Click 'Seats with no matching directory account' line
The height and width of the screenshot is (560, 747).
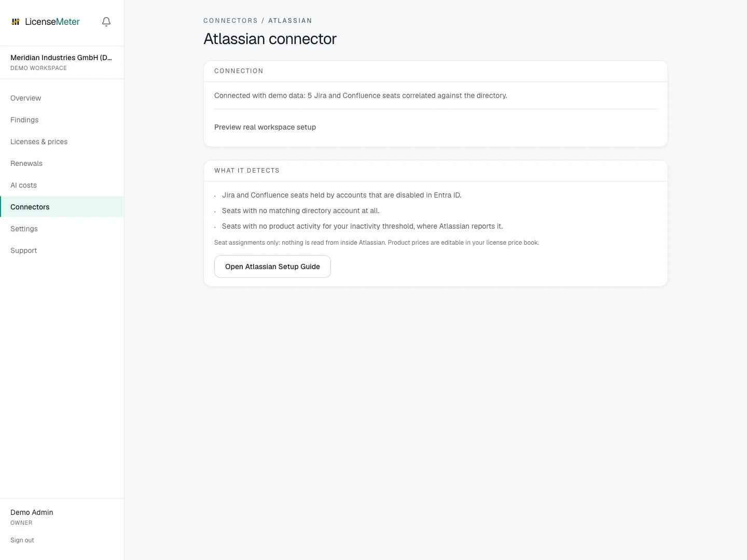301,211
